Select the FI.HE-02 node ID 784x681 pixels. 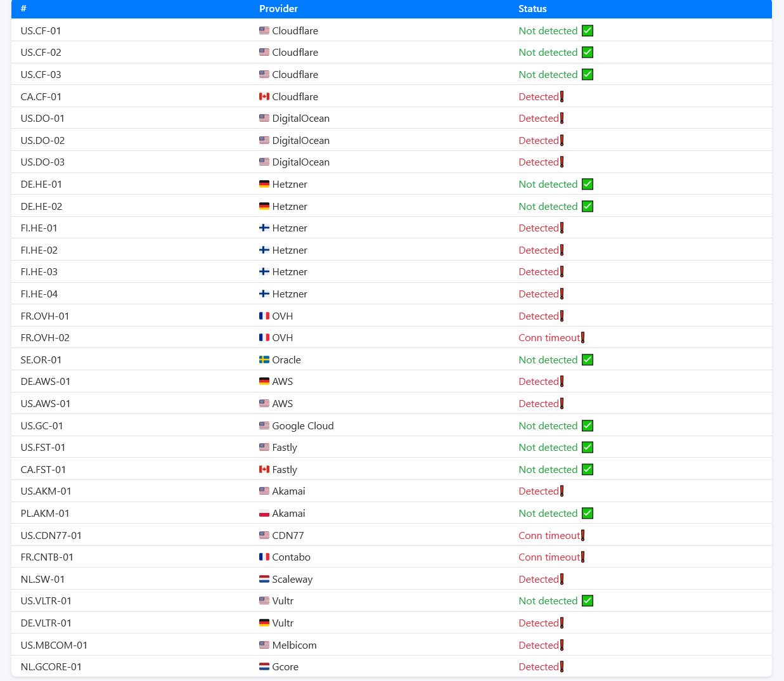point(39,250)
